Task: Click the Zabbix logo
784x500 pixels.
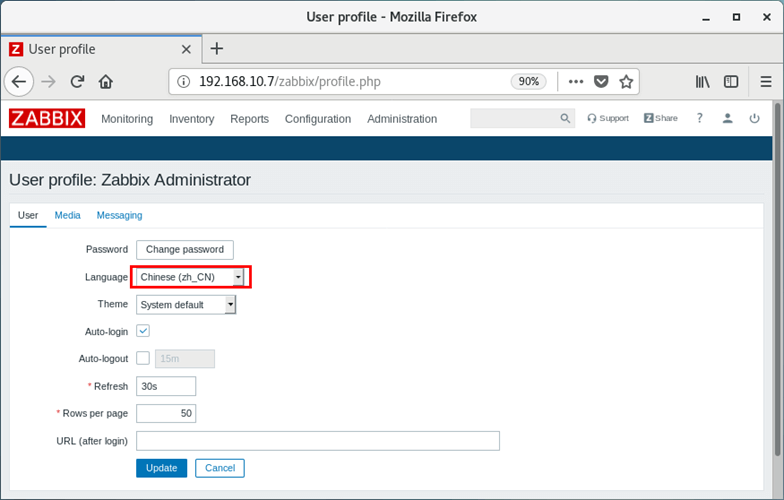Action: pyautogui.click(x=46, y=118)
